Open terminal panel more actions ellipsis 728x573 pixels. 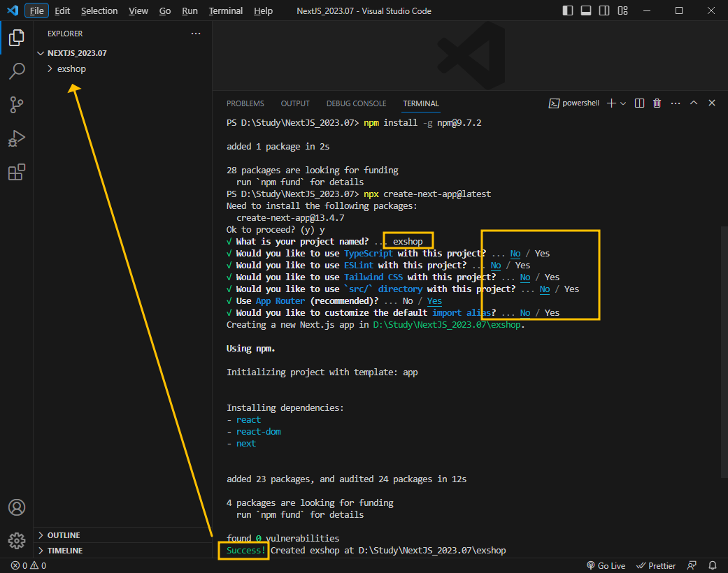676,103
